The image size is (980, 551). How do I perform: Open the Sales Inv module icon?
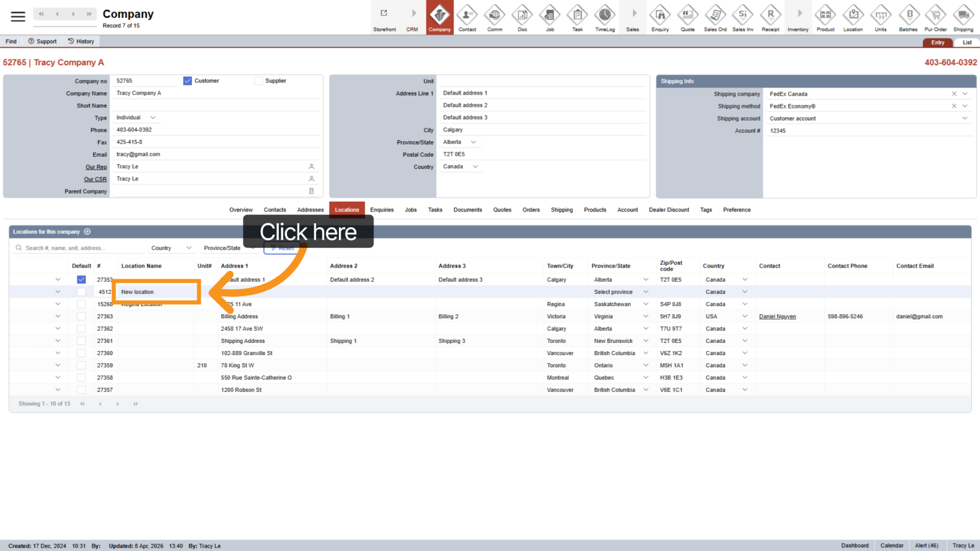743,17
